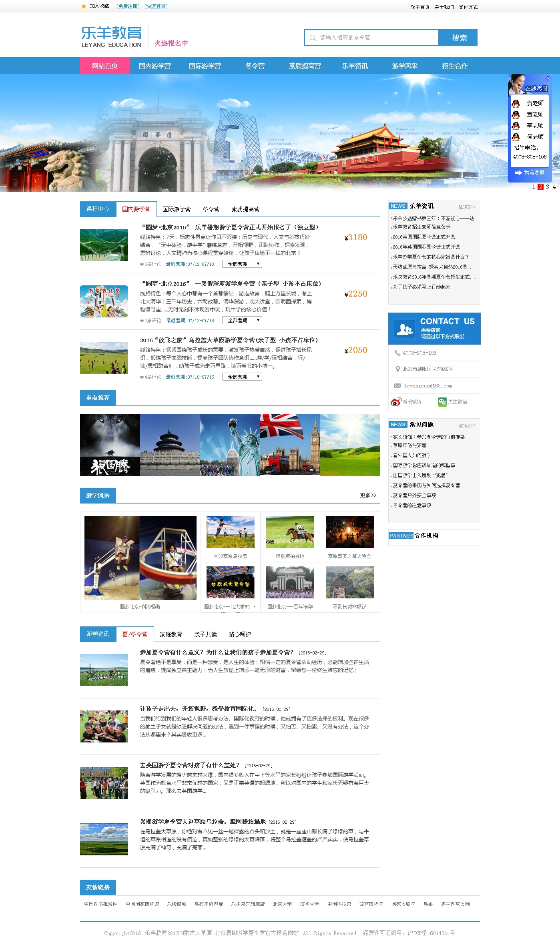Click the WeChat follow icon

click(x=442, y=402)
